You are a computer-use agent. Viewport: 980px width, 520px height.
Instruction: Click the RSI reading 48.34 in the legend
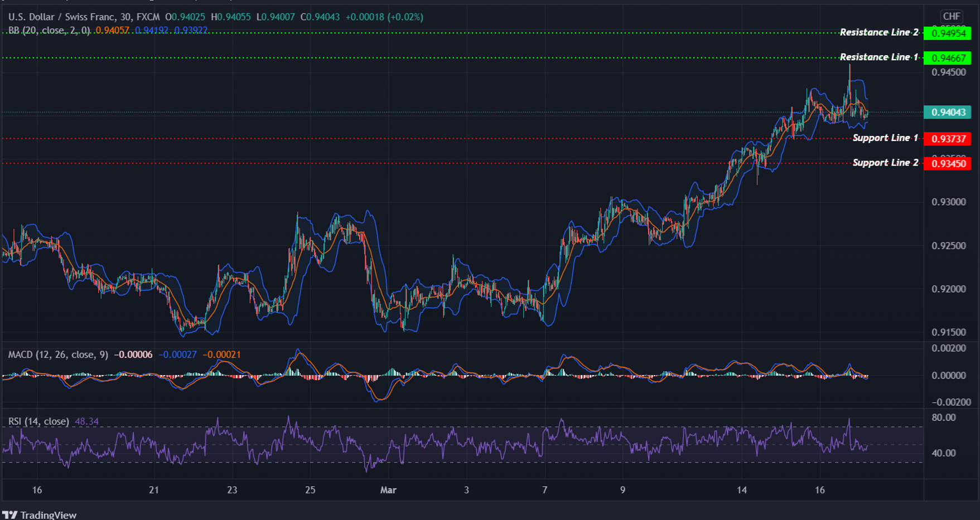click(86, 421)
